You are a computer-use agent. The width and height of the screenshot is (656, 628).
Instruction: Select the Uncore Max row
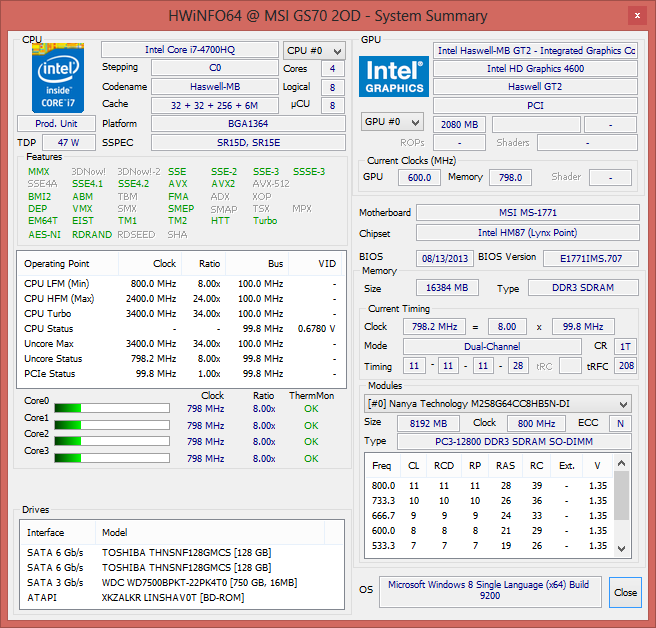(181, 344)
